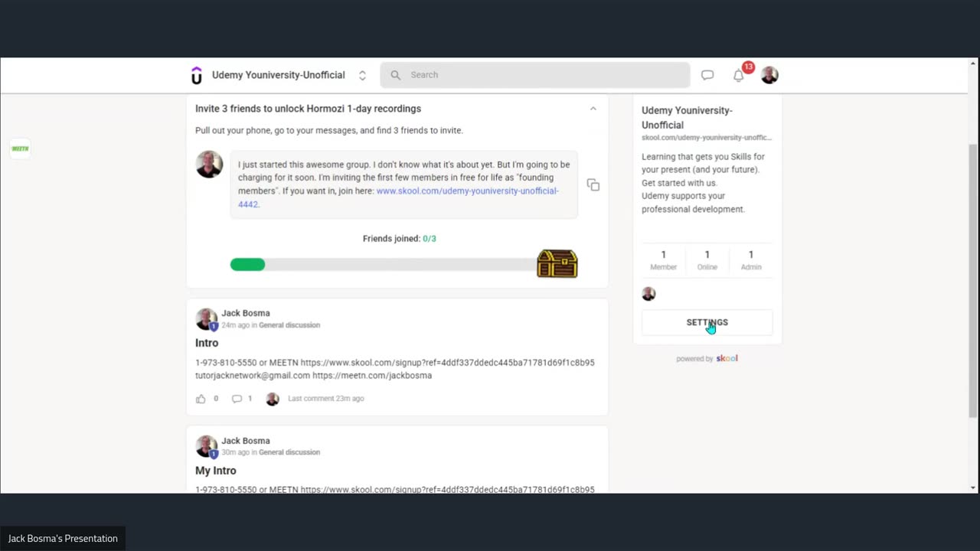The image size is (980, 551).
Task: Click the magnifier icon in search
Action: pyautogui.click(x=396, y=75)
